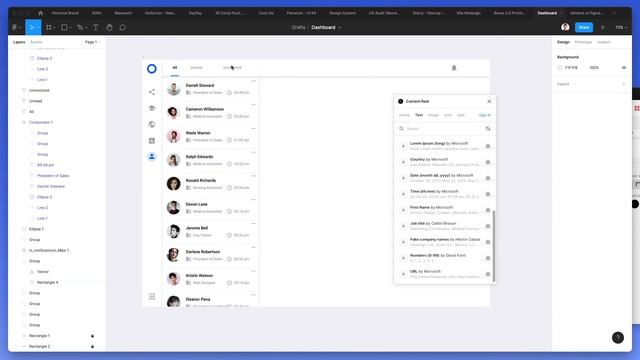Viewport: 640px width, 360px height.
Task: Star the URL by Microsoft item
Action: click(x=488, y=274)
